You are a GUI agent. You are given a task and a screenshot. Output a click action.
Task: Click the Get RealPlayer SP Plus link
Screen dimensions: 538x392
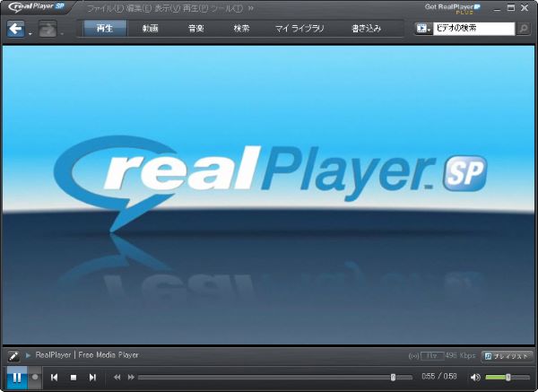coord(453,9)
